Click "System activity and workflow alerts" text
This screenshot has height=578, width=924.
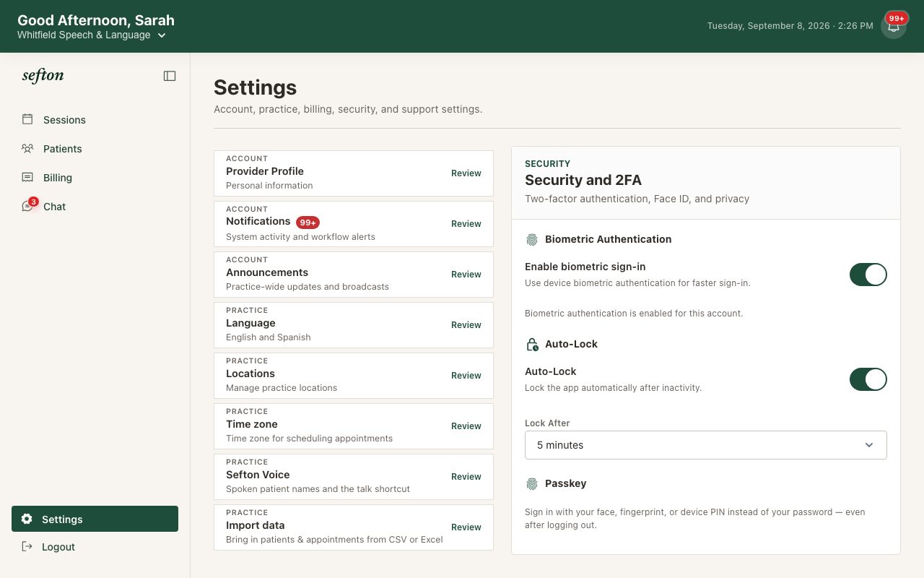click(x=300, y=237)
